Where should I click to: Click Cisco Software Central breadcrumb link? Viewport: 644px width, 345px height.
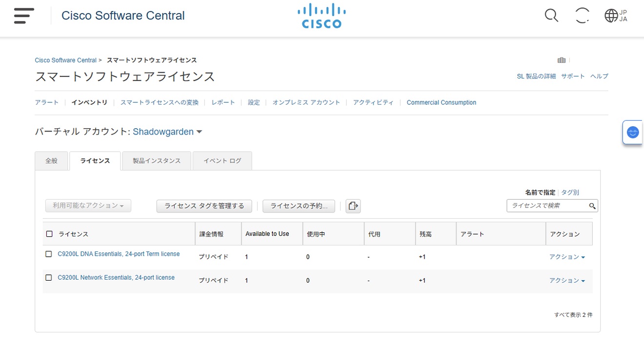coord(66,60)
